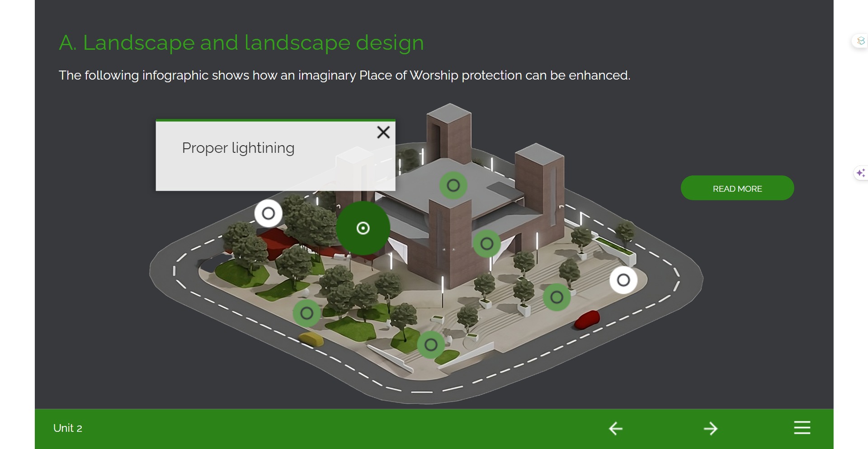This screenshot has height=449, width=868.
Task: Click the blue extension icon at top-right edge
Action: pyautogui.click(x=861, y=41)
